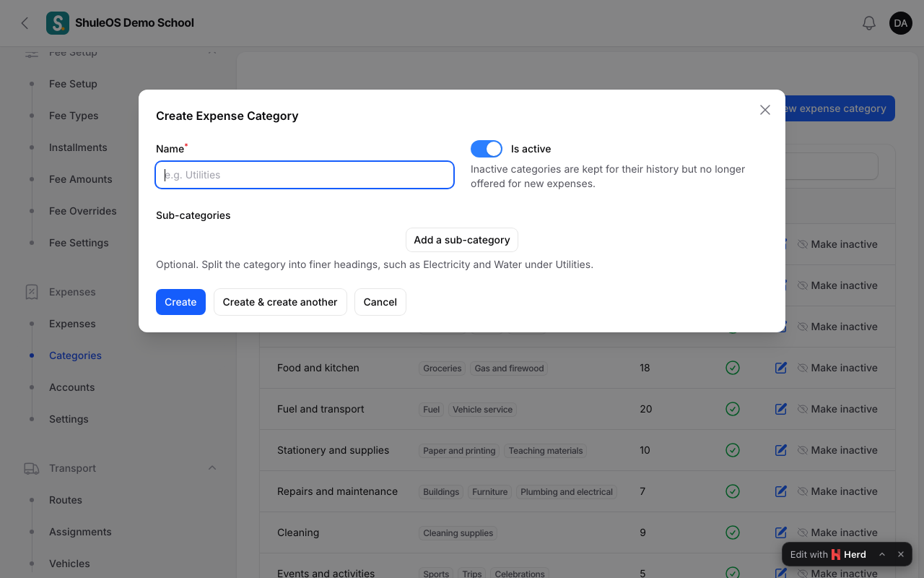Click the Vehicle service tag

tap(482, 410)
